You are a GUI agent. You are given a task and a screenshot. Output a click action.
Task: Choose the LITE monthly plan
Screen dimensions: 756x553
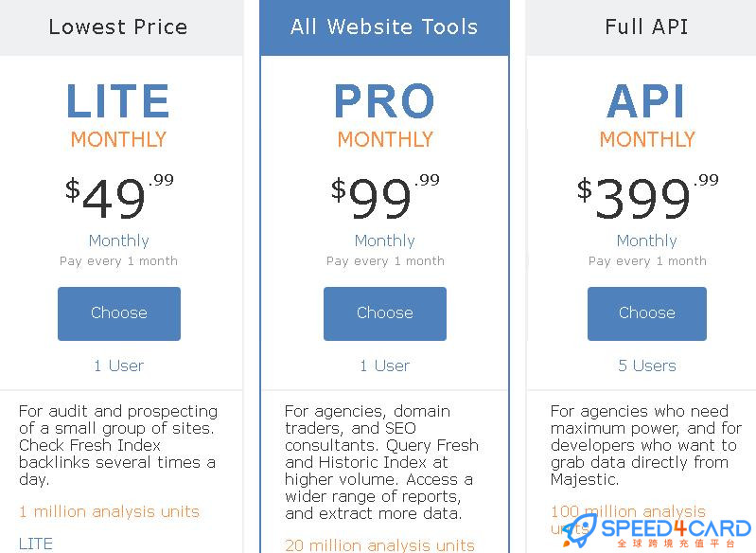tap(119, 313)
